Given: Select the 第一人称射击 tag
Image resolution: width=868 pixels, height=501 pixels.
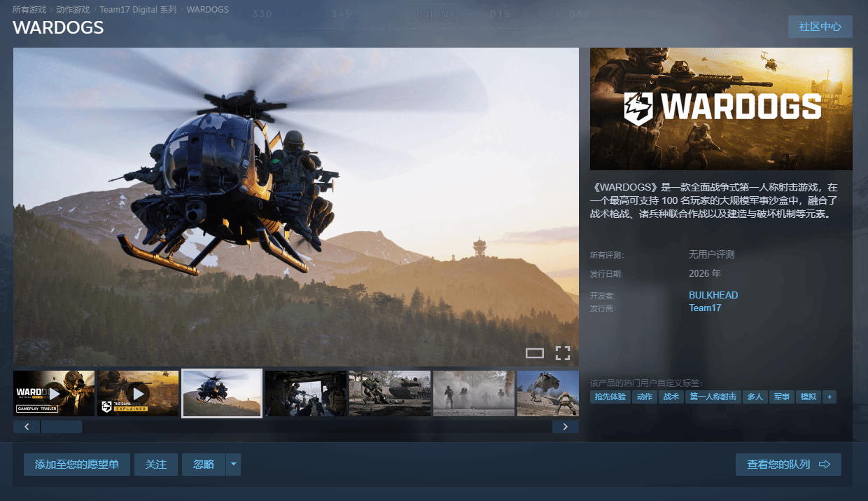Looking at the screenshot, I should 713,397.
